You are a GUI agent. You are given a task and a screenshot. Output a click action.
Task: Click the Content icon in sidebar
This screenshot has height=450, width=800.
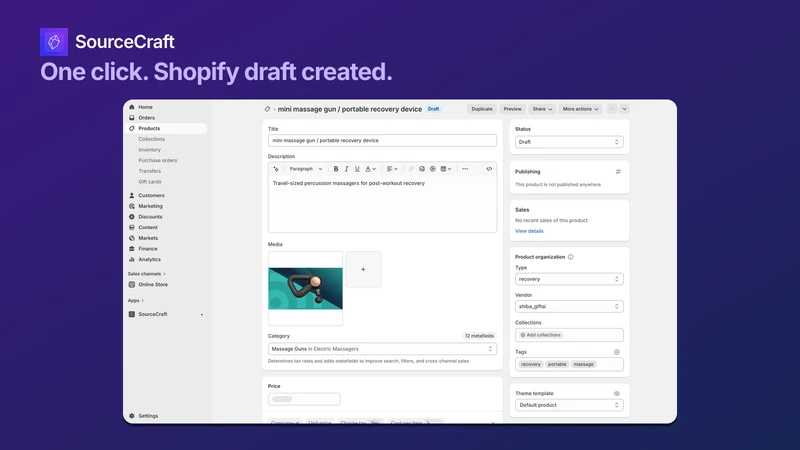coord(132,228)
